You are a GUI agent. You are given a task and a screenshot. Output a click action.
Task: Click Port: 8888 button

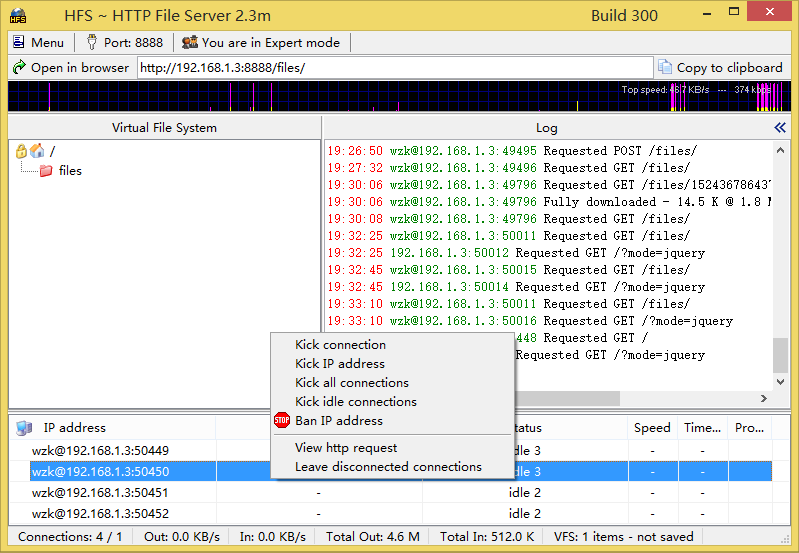[125, 42]
